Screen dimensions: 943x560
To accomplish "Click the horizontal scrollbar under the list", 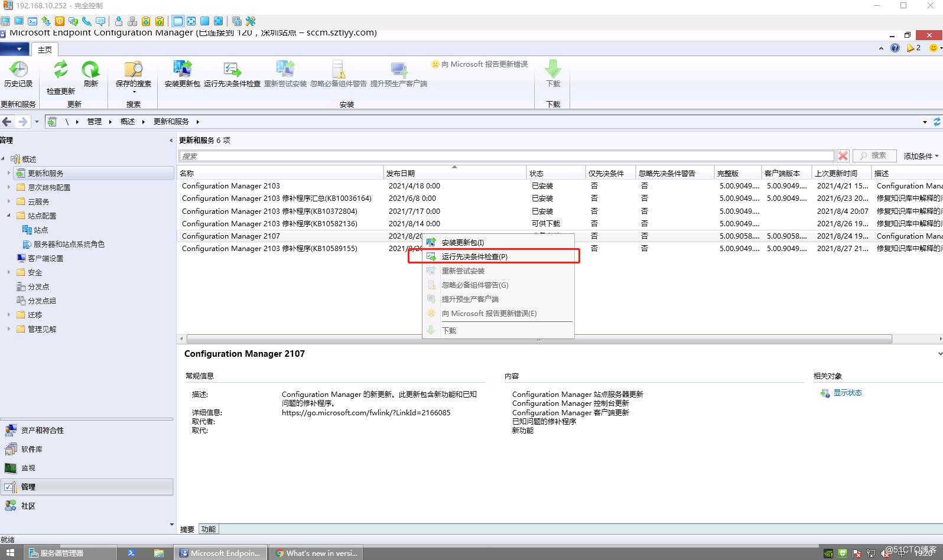I will point(539,339).
